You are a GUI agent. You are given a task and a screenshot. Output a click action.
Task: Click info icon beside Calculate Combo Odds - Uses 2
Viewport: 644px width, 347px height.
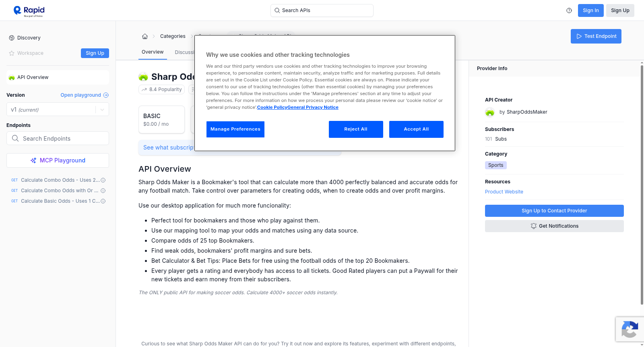(x=103, y=180)
